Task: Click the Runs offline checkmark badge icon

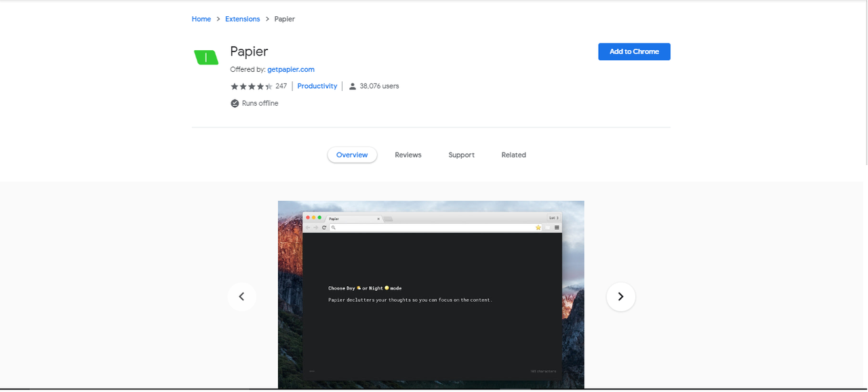Action: coord(235,103)
